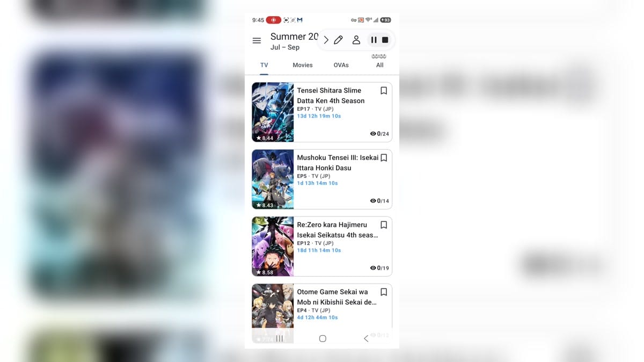Click the Jul – Sep subtitle
This screenshot has height=362, width=644.
[285, 47]
